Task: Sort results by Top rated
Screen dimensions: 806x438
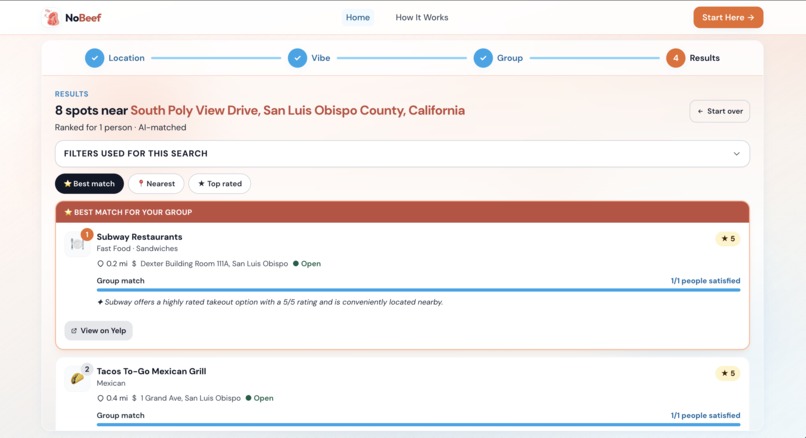Action: point(219,184)
